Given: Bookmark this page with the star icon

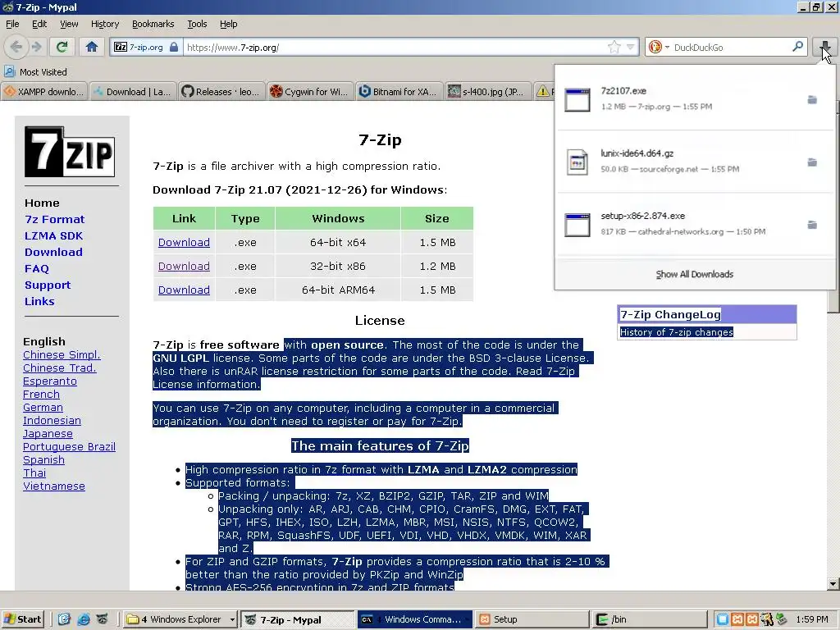Looking at the screenshot, I should click(614, 47).
